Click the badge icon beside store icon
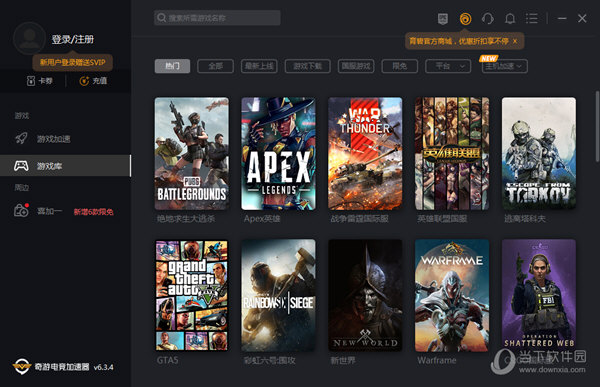The image size is (600, 387). 443,18
